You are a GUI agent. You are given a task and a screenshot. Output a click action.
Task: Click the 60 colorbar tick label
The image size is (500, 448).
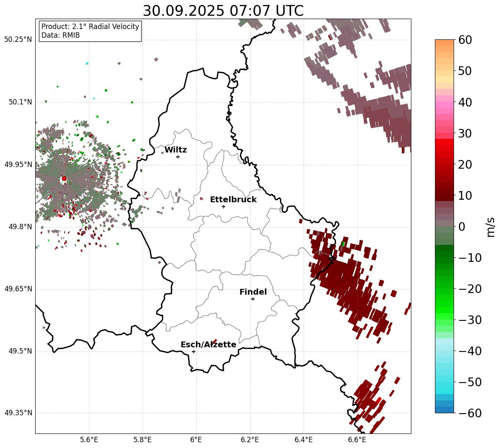pos(465,40)
